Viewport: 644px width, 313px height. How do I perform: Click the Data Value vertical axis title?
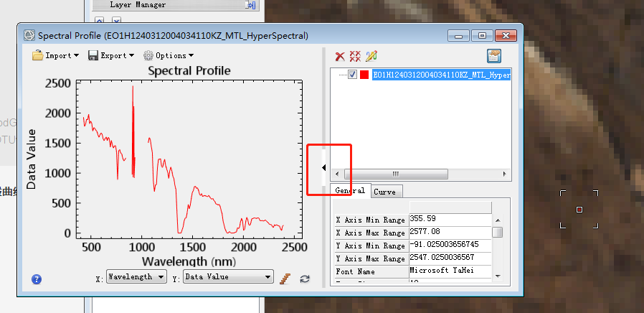(x=32, y=159)
